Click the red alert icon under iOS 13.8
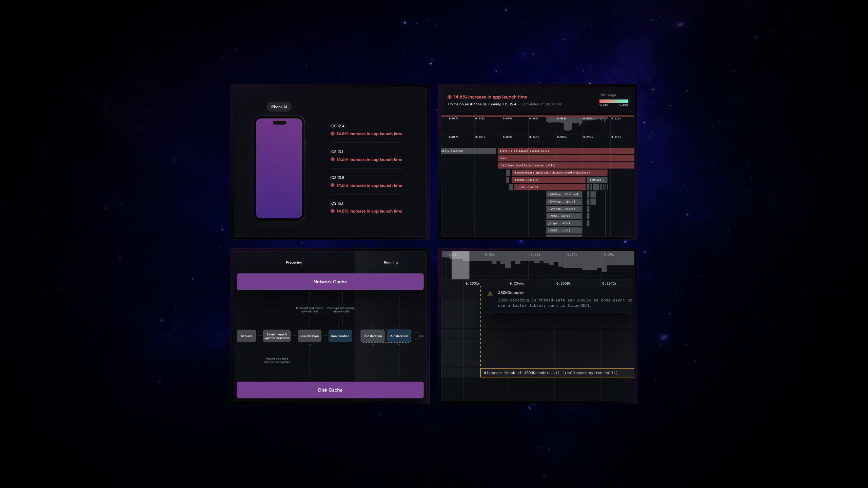 point(332,185)
